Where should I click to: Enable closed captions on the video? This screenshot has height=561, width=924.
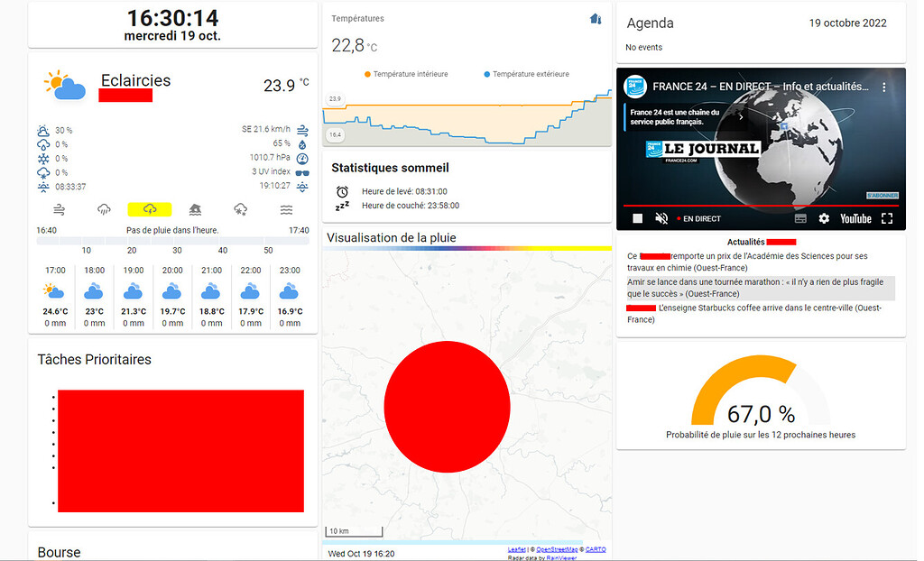[x=800, y=218]
